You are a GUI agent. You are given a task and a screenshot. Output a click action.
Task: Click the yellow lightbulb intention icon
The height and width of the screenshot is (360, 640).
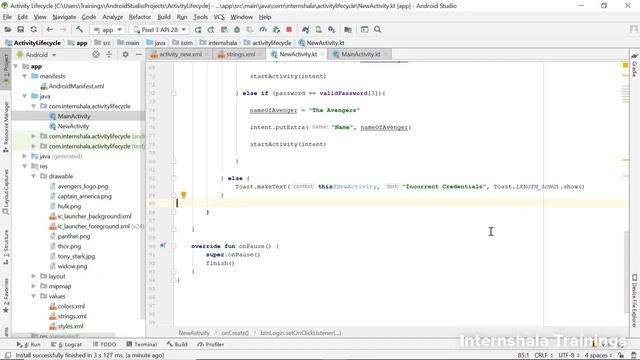(184, 195)
